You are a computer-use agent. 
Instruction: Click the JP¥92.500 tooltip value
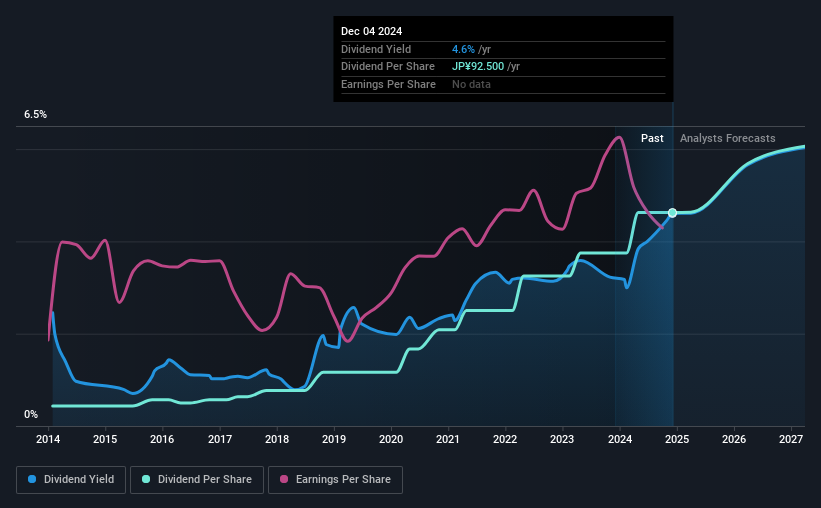[x=478, y=67]
